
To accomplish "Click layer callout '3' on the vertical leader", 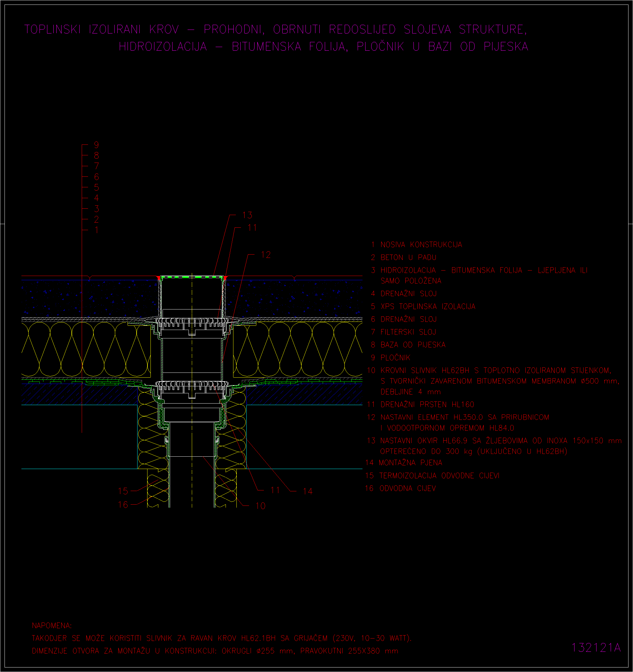I will coord(97,208).
